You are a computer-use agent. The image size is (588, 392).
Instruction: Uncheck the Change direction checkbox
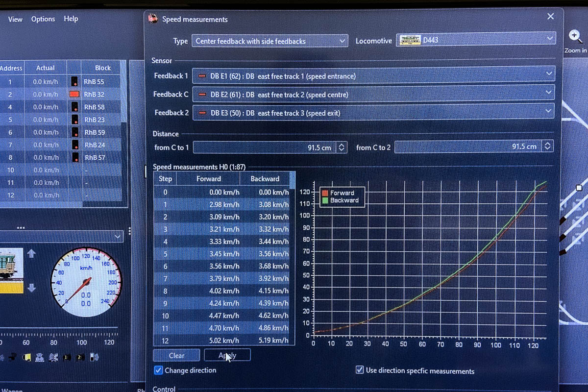click(158, 370)
